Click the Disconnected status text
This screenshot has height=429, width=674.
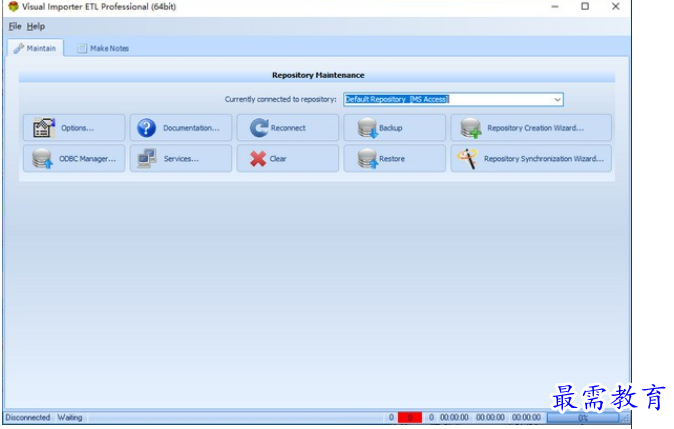[x=28, y=417]
